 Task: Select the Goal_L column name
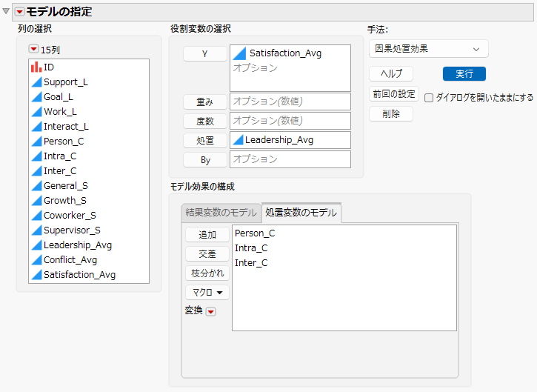[x=59, y=97]
